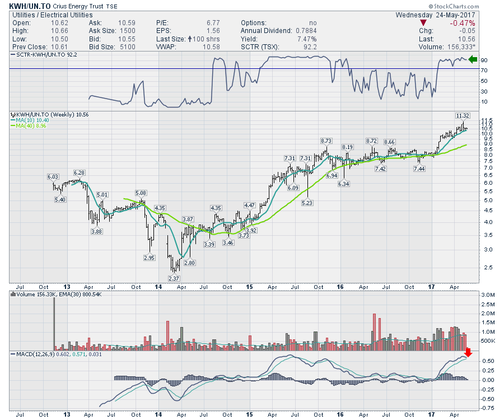Click the EPS value 1.56
The width and height of the screenshot is (504, 420).
[213, 31]
